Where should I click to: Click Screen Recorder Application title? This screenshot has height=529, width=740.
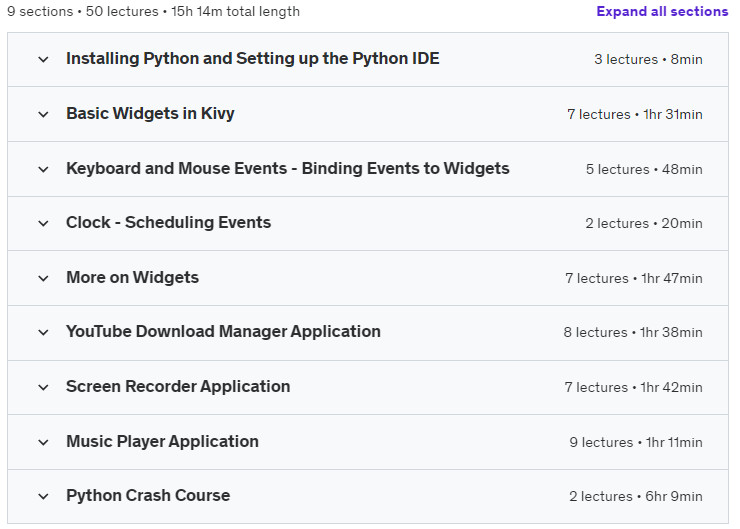[178, 386]
